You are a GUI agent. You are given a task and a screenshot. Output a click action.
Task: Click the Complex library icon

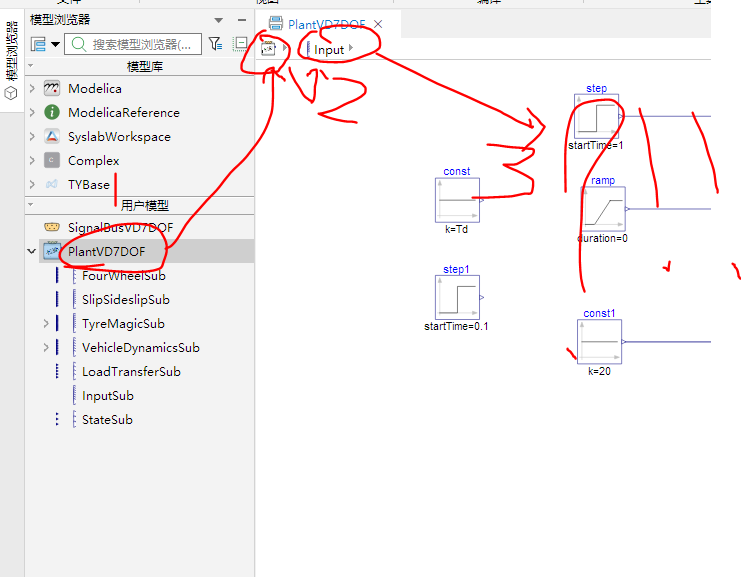coord(52,160)
